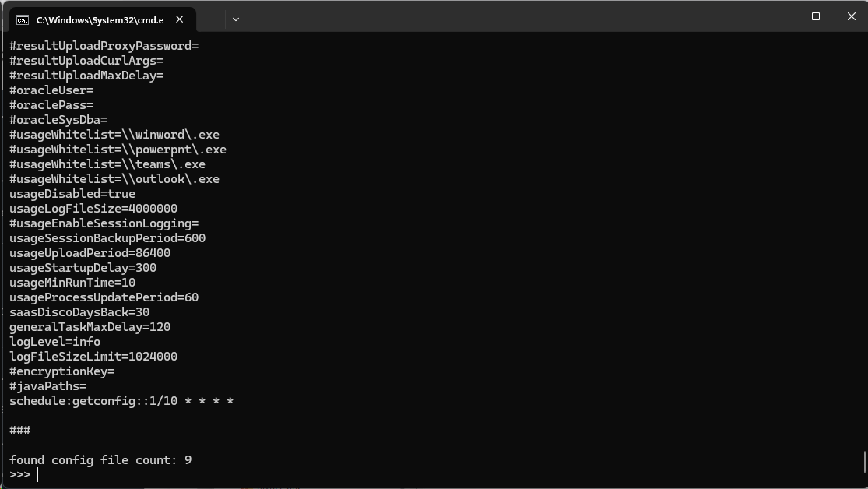868x489 pixels.
Task: Expand the new tab profile dropdown
Action: [236, 19]
